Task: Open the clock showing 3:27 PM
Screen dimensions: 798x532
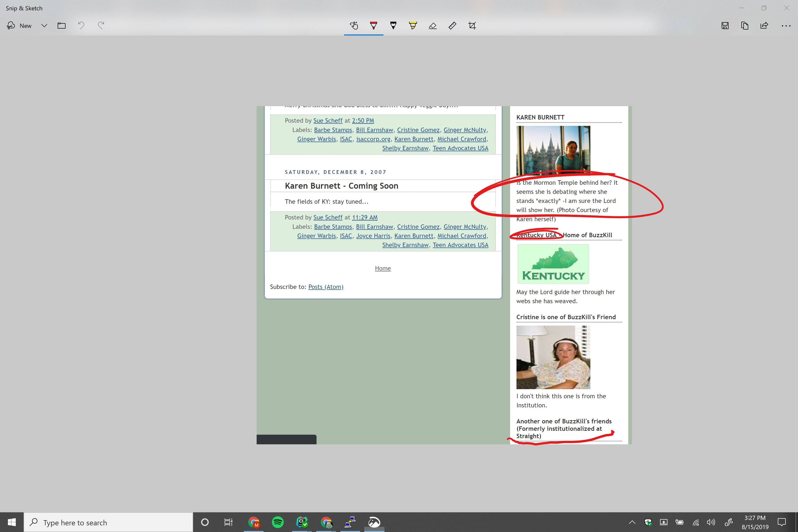Action: pos(755,522)
